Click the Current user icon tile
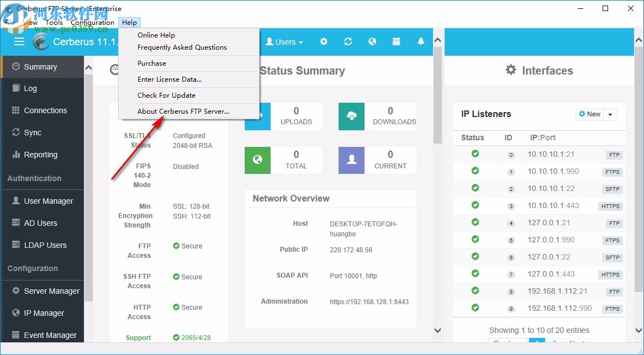644x355 pixels. [x=351, y=160]
